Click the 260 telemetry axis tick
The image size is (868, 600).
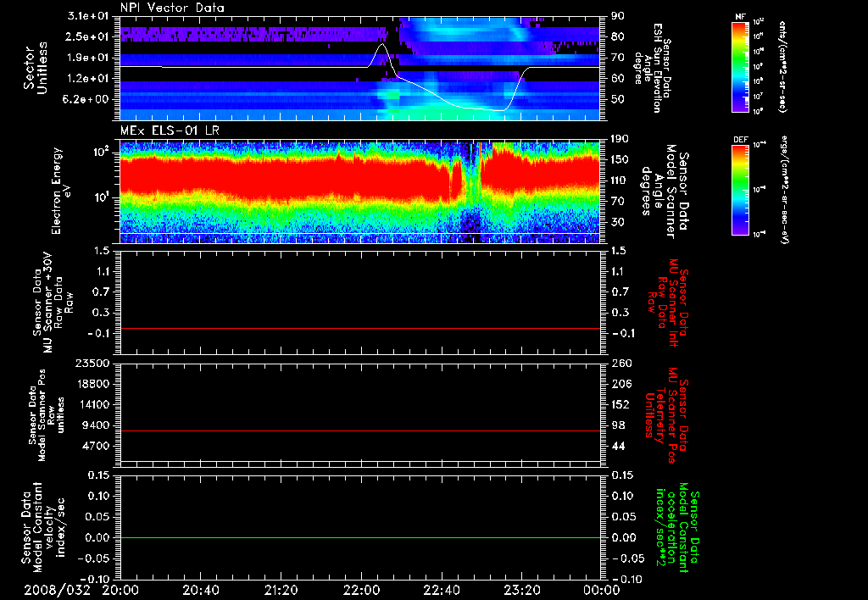620,364
